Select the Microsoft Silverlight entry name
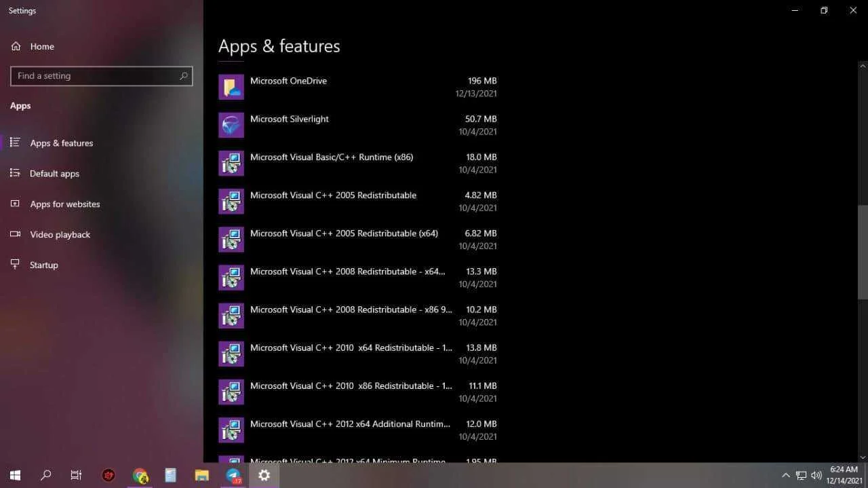This screenshot has height=488, width=868. [x=290, y=119]
